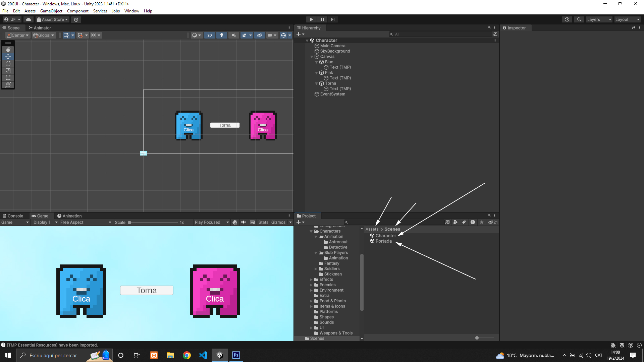Click the Step frame button
This screenshot has height=362, width=644.
332,19
